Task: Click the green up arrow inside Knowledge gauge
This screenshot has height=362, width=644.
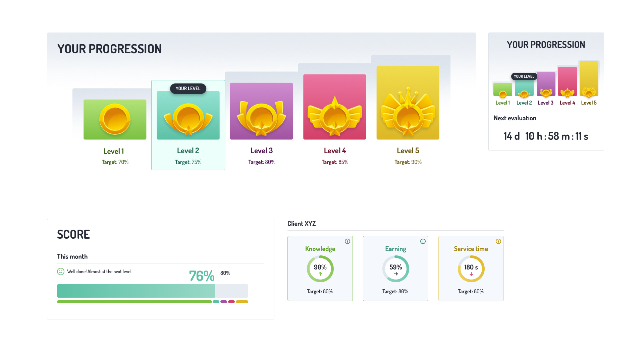Action: 320,274
